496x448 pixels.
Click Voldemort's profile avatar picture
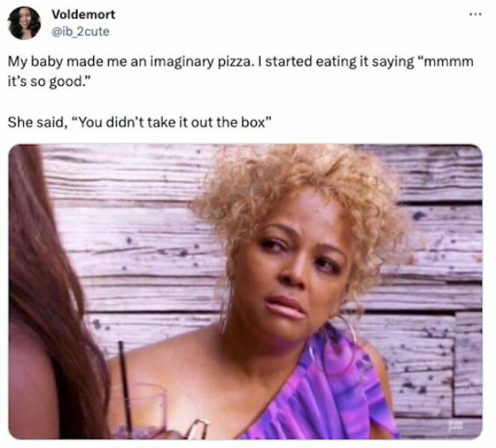[x=24, y=23]
